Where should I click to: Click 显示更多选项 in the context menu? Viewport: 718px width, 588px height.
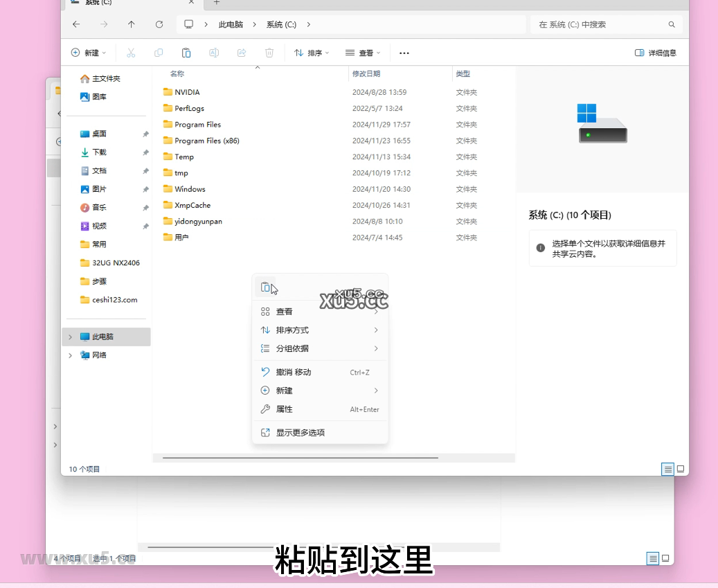coord(300,431)
